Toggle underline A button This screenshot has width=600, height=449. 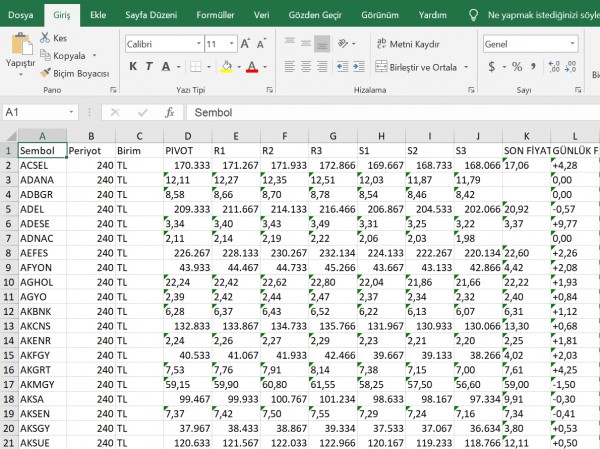pyautogui.click(x=165, y=67)
